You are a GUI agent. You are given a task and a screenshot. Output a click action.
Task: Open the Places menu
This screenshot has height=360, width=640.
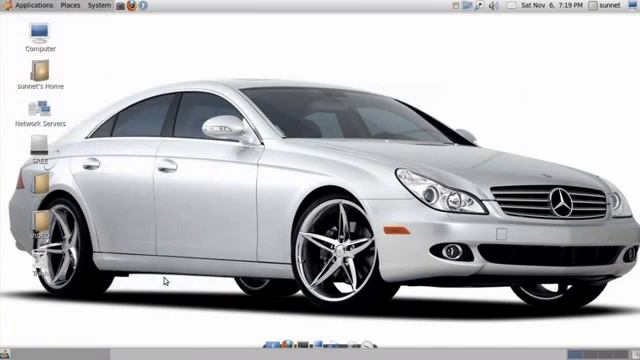pyautogui.click(x=70, y=5)
